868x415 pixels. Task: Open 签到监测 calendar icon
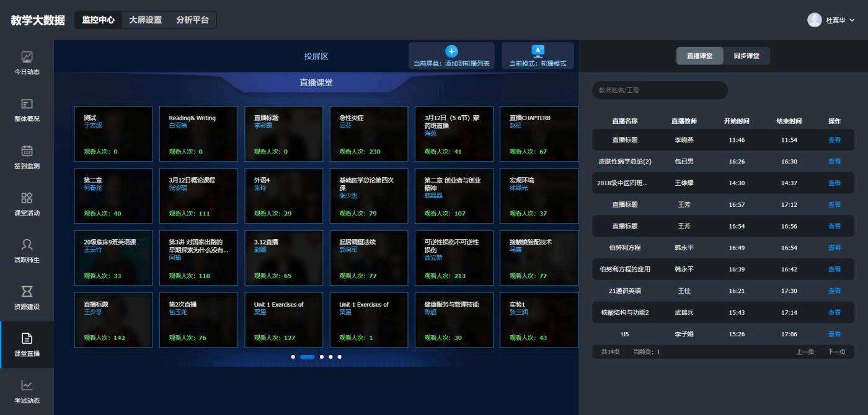point(27,151)
